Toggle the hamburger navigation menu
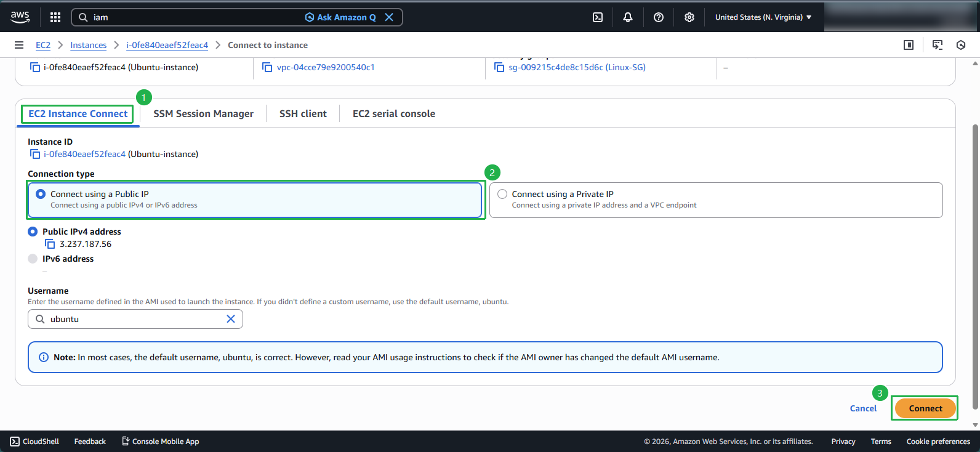The image size is (980, 452). coord(19,45)
